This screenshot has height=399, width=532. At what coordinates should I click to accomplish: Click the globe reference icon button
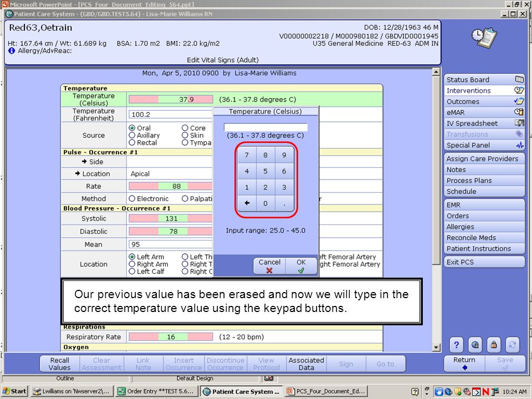(475, 345)
